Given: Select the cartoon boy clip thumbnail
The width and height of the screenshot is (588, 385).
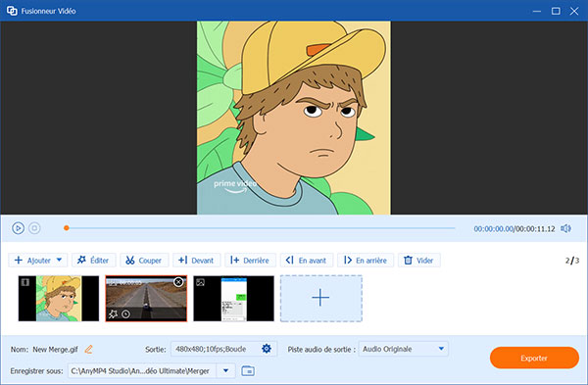Looking at the screenshot, I should pyautogui.click(x=59, y=299).
